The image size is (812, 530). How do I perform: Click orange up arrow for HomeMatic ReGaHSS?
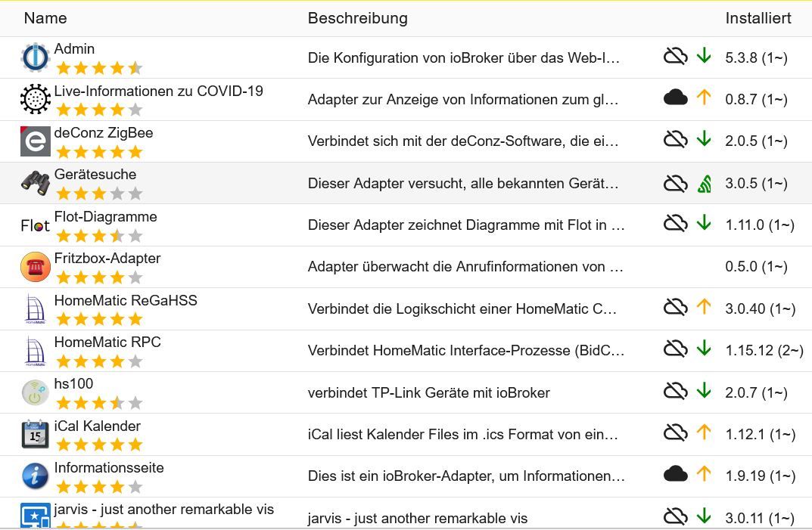704,307
